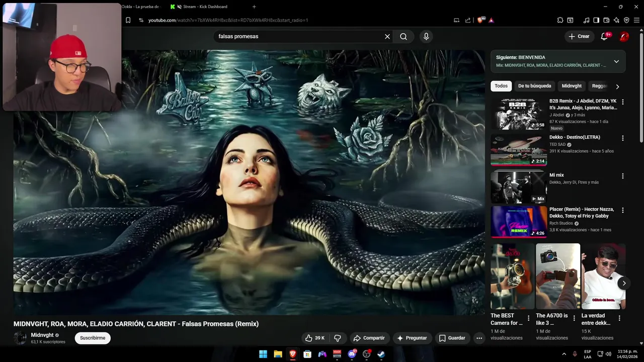Show more filter chips with right arrow
644x362 pixels.
[x=618, y=86]
